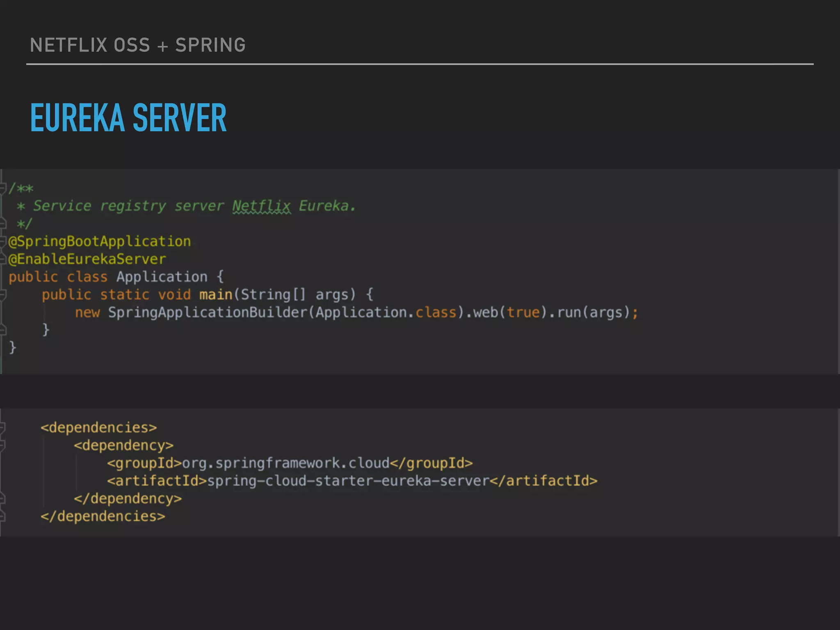The height and width of the screenshot is (630, 840).
Task: Select the @EnableEurekaServer annotation
Action: [87, 259]
